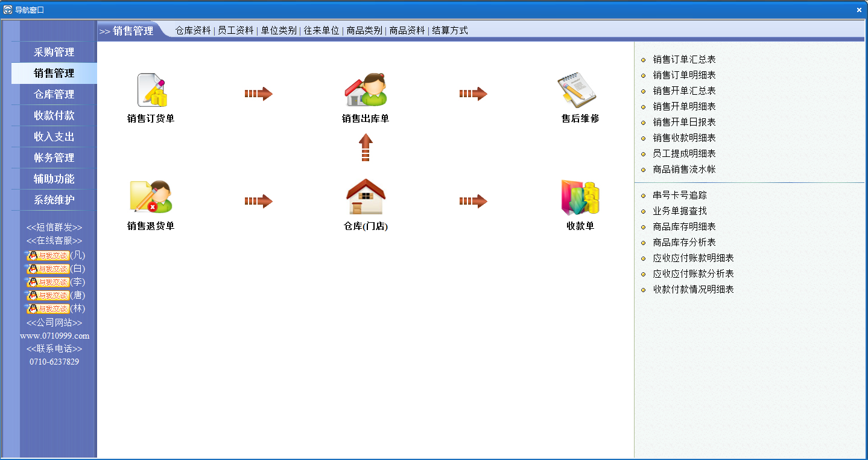The image size is (868, 460).
Task: Switch to 仓库管理 module
Action: (54, 94)
